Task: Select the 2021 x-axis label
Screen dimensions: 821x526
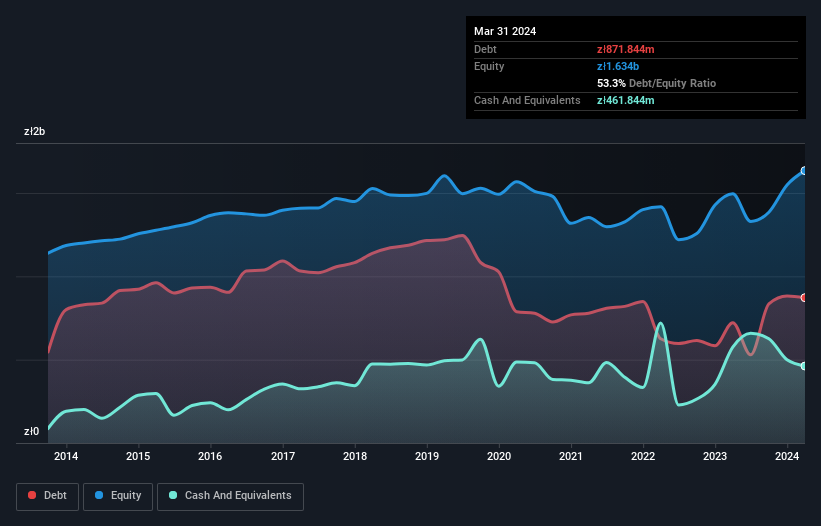Action: click(x=571, y=456)
